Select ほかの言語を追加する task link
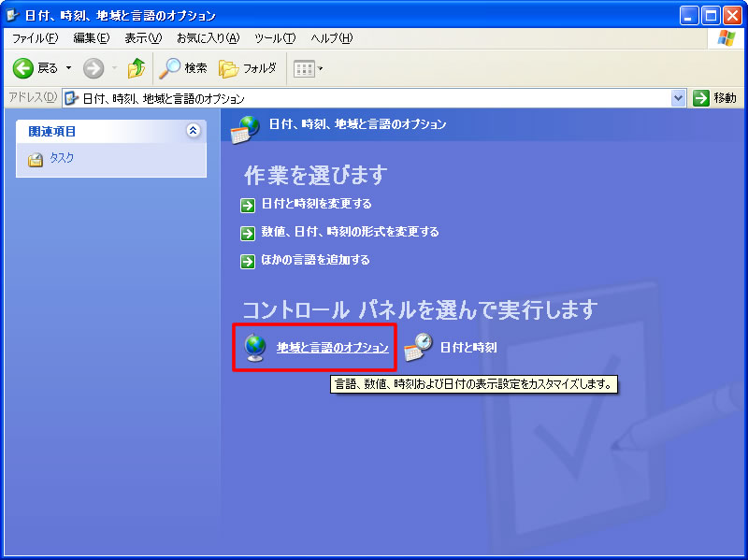The image size is (748, 560). [x=315, y=260]
